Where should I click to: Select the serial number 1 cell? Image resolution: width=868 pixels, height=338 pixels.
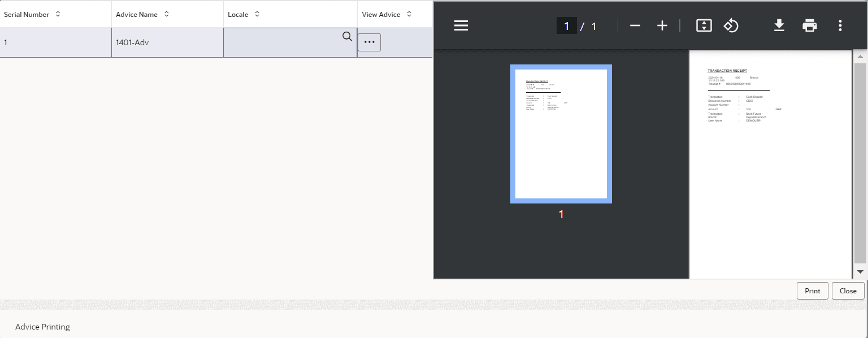[x=56, y=42]
